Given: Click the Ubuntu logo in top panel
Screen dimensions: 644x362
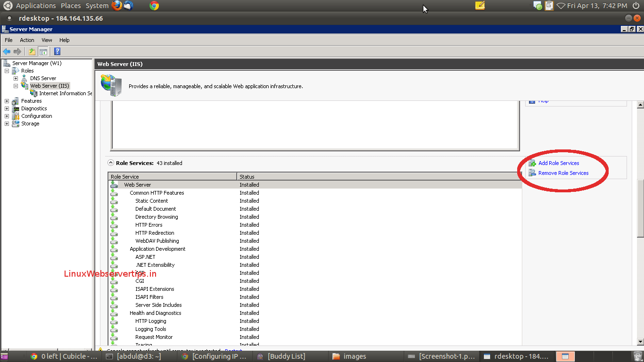Looking at the screenshot, I should click(x=8, y=6).
